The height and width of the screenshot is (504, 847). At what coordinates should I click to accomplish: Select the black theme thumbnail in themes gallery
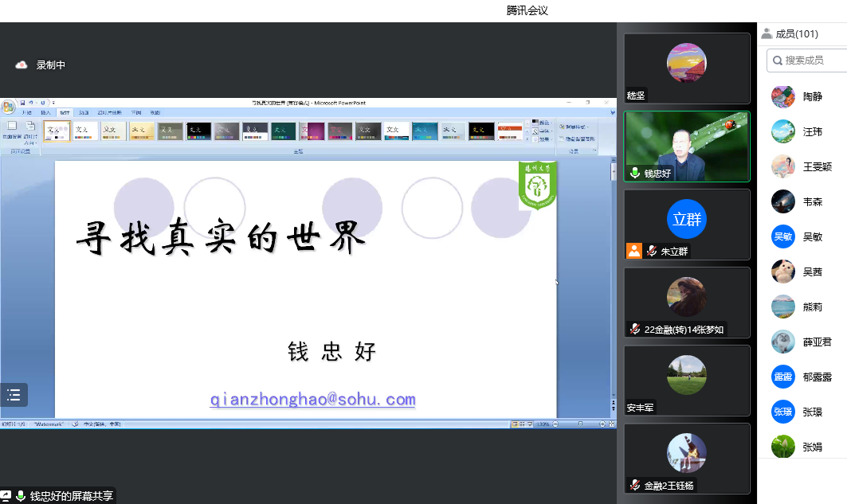(198, 131)
